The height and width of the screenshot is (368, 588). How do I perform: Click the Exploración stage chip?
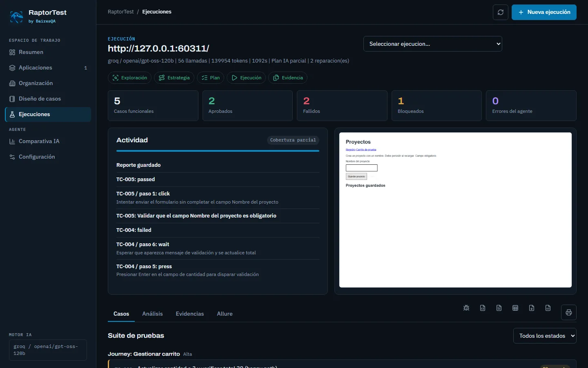click(x=129, y=78)
